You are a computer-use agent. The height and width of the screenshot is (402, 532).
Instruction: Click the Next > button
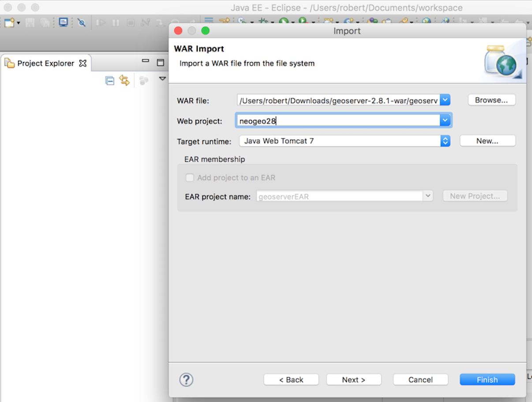coord(354,380)
